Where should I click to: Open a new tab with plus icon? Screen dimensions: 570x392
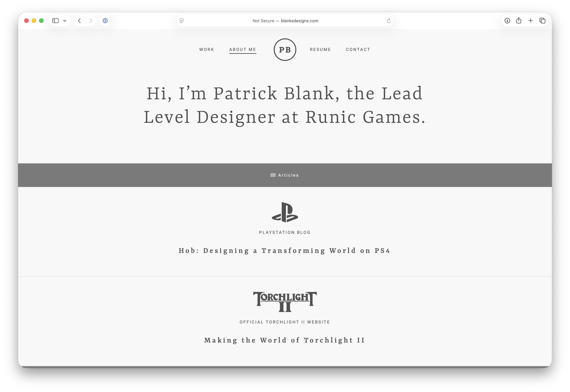[531, 21]
